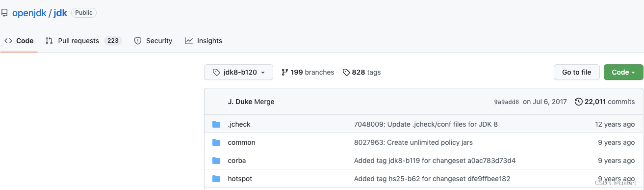The width and height of the screenshot is (644, 190).
Task: Click the folder icon for common
Action: [216, 142]
